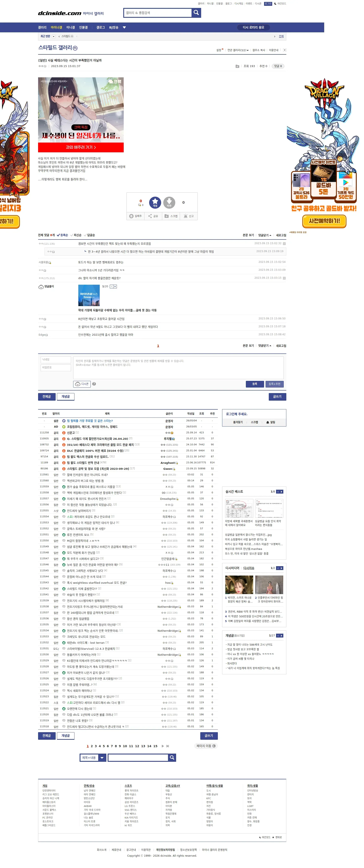This screenshot has width=364, height=868.
Task: Open the 마이너갤 tab in the navigation bar
Action: tap(56, 28)
